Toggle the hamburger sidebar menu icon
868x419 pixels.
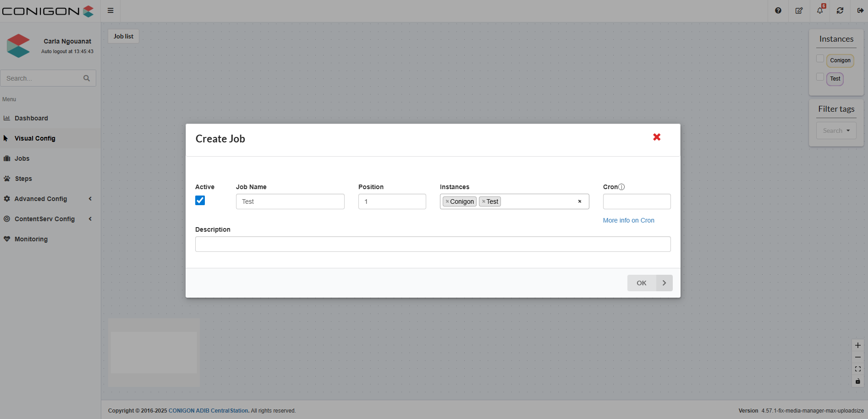tap(110, 11)
